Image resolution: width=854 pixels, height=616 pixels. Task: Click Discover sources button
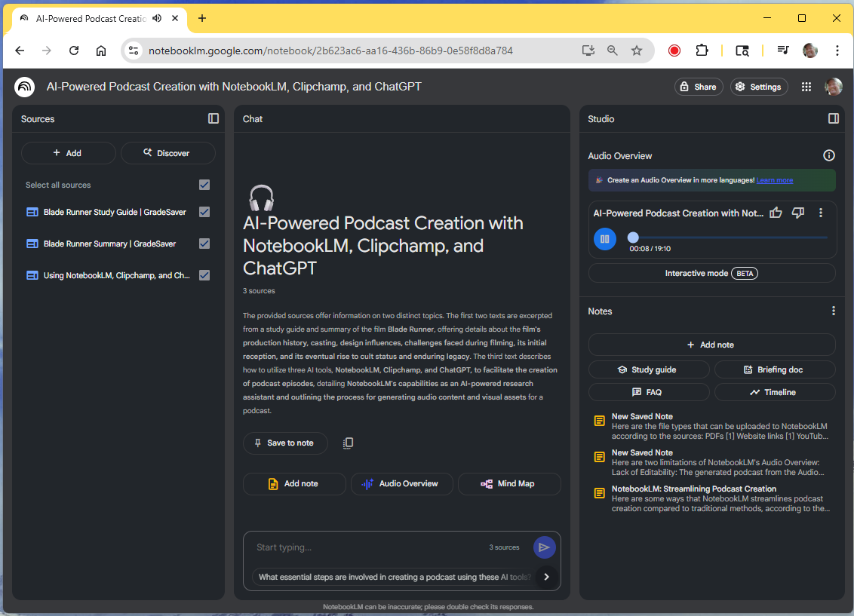[167, 153]
